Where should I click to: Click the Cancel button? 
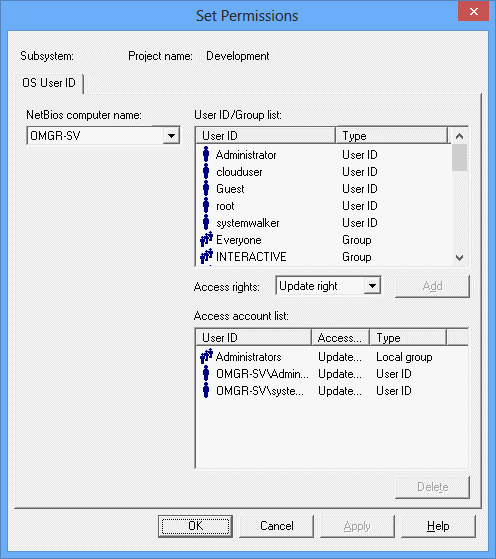tap(277, 526)
